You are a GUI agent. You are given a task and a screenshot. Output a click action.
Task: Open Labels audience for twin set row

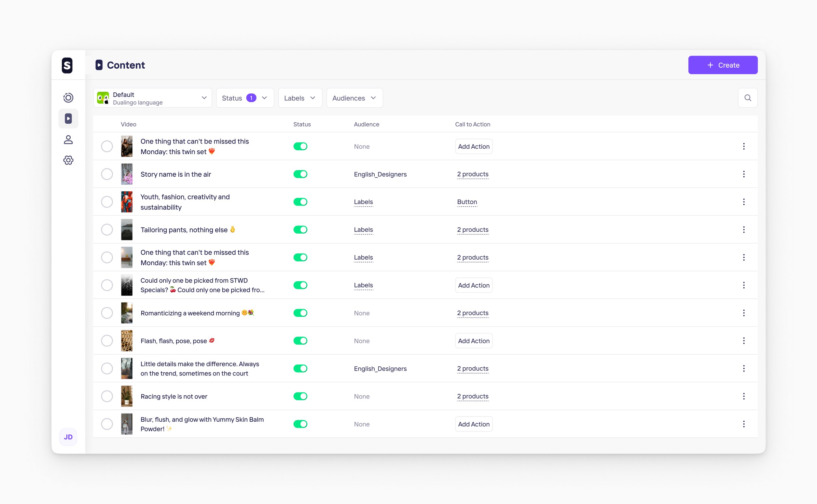(363, 257)
